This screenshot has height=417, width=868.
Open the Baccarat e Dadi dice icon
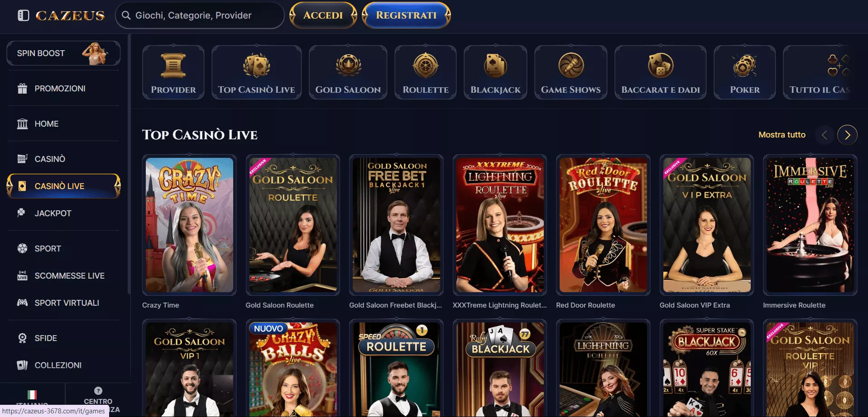coord(660,66)
